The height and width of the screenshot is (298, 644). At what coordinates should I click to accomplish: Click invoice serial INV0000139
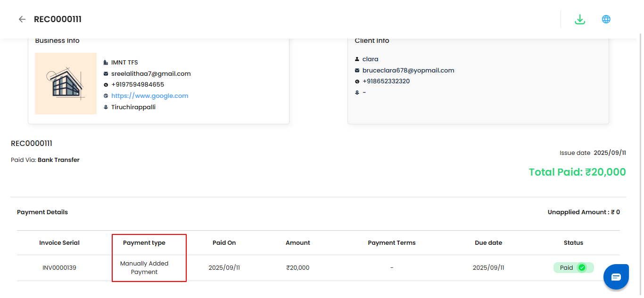pyautogui.click(x=59, y=268)
